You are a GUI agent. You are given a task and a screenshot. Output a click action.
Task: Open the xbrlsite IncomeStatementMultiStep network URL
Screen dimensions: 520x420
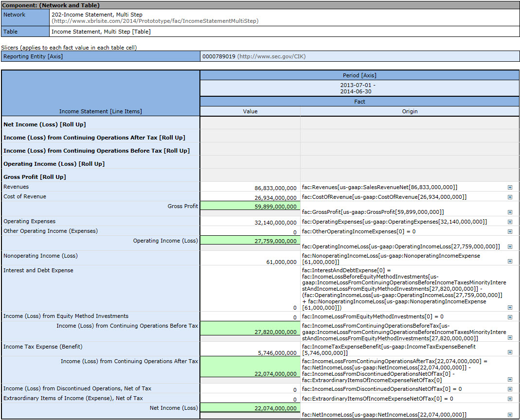[x=155, y=21]
